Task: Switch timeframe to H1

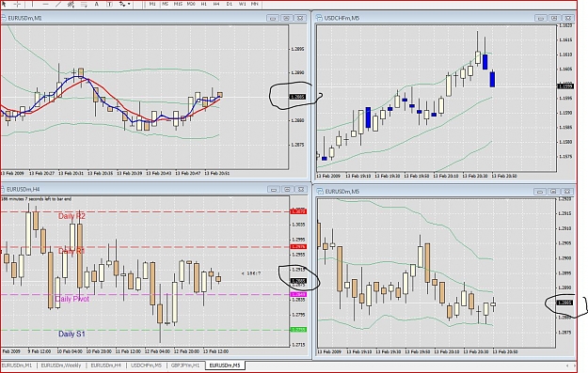Action: (x=203, y=4)
